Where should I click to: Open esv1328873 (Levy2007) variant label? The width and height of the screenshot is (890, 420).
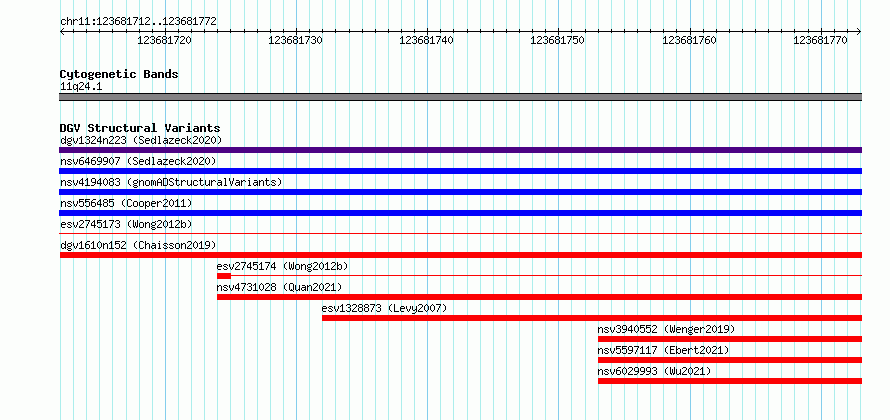pos(384,308)
